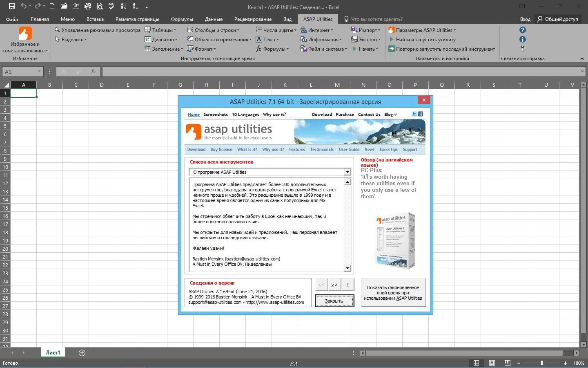Click the Screenshots link in dialog
This screenshot has height=368, width=588.
point(216,114)
